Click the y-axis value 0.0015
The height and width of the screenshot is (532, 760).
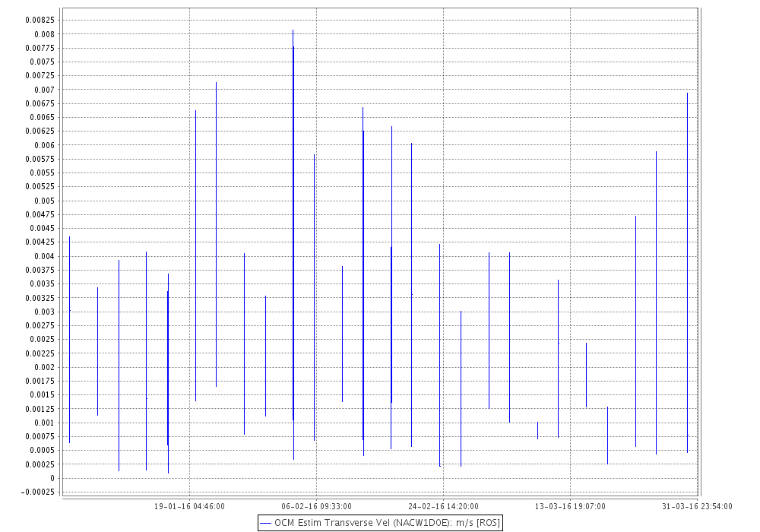(43, 394)
